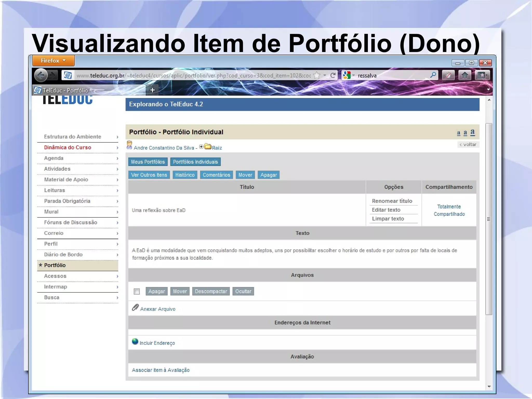Click the bookmark star in address bar
The height and width of the screenshot is (399, 532).
pyautogui.click(x=317, y=75)
